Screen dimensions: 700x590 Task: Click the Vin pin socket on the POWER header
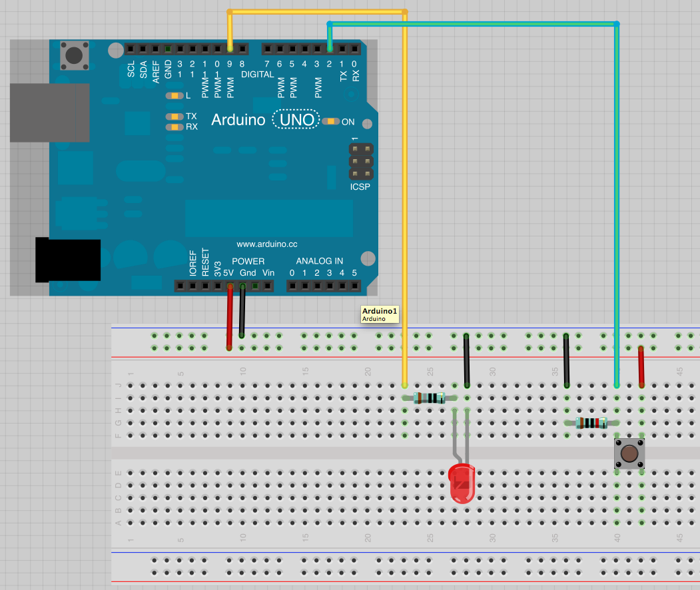(x=267, y=286)
